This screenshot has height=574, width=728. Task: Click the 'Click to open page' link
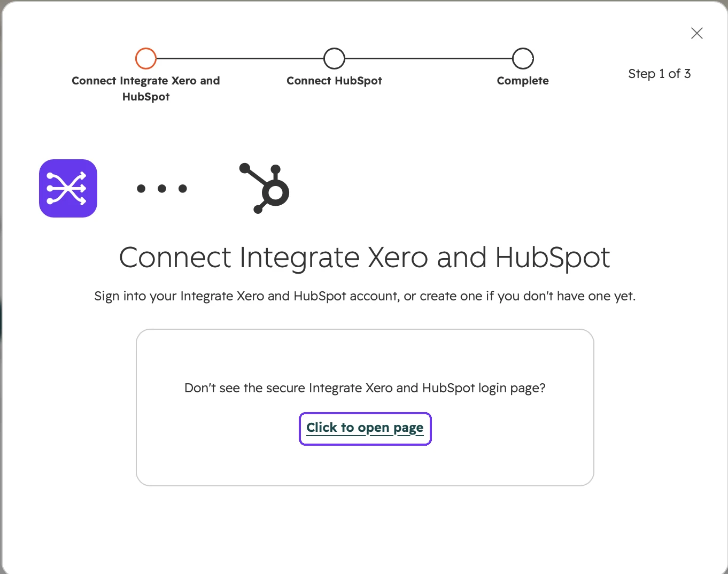(x=365, y=428)
